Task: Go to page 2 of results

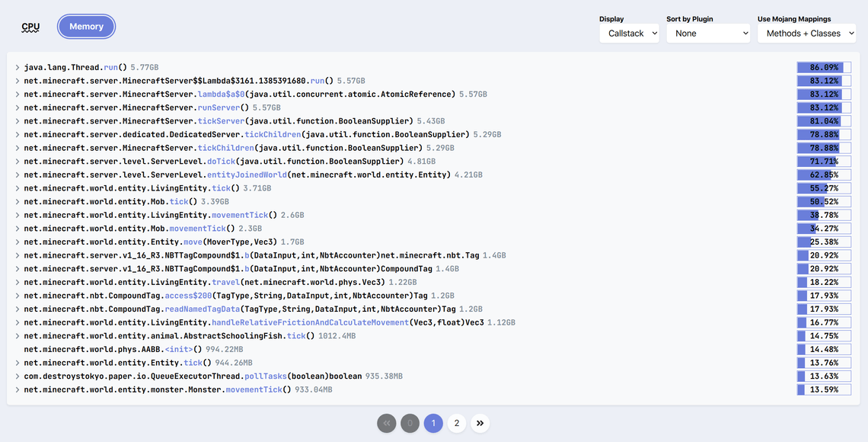Action: pyautogui.click(x=456, y=423)
